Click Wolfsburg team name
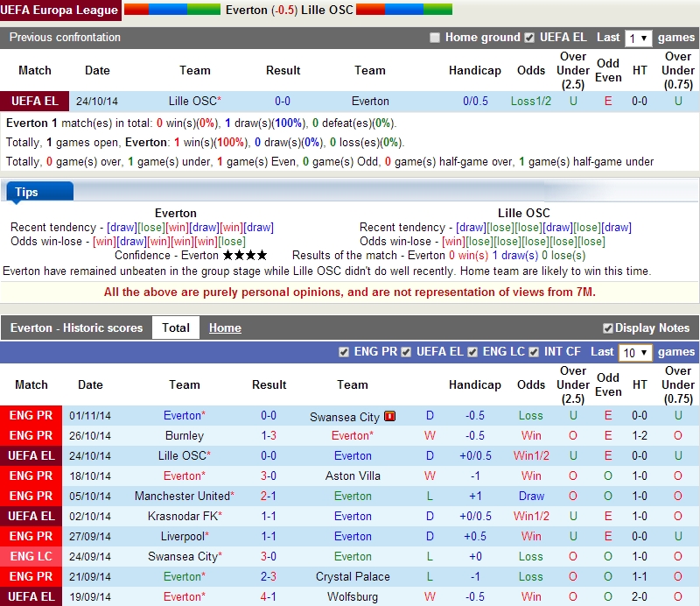 click(353, 596)
